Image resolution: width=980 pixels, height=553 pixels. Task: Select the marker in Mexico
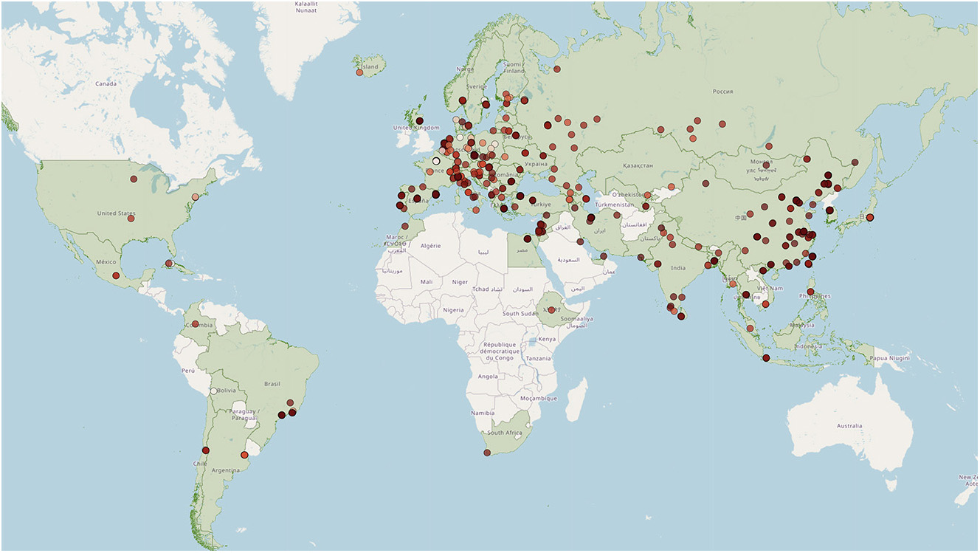tap(116, 276)
